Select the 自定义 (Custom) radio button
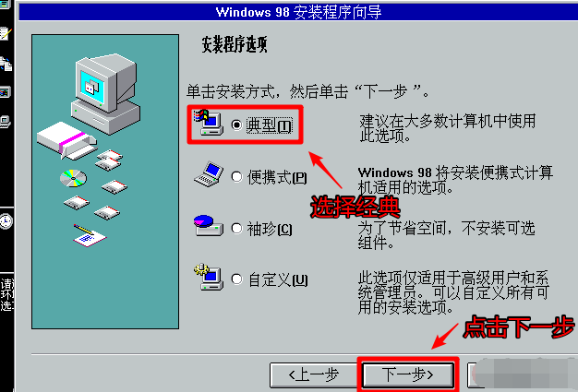The height and width of the screenshot is (392, 578). click(236, 279)
